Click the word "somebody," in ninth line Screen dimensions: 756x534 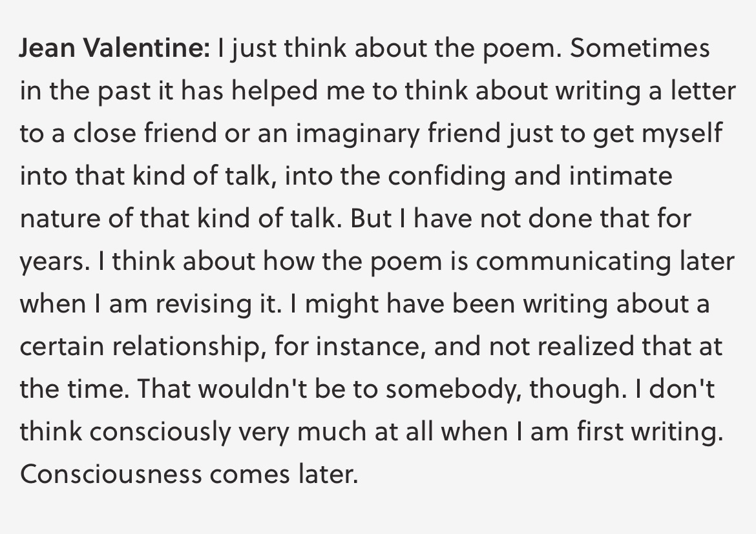[454, 390]
